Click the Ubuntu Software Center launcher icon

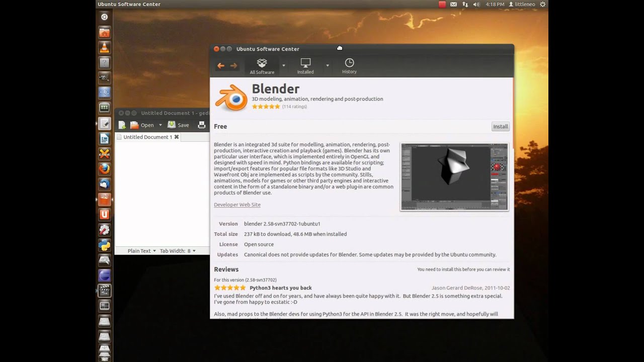coord(104,199)
